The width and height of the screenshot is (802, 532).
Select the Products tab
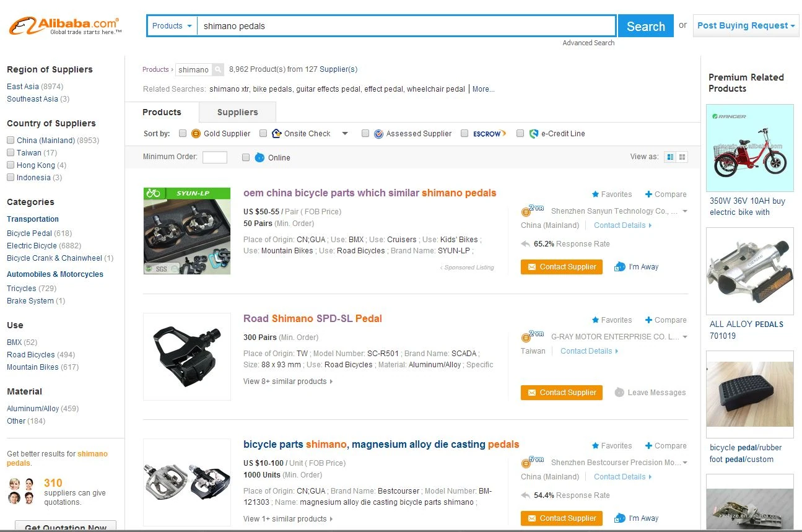click(x=162, y=112)
